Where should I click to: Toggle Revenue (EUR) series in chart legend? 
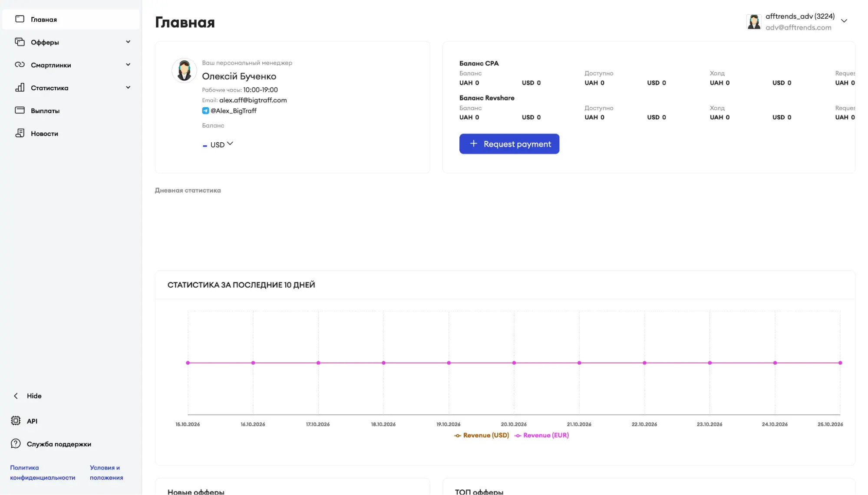click(541, 436)
